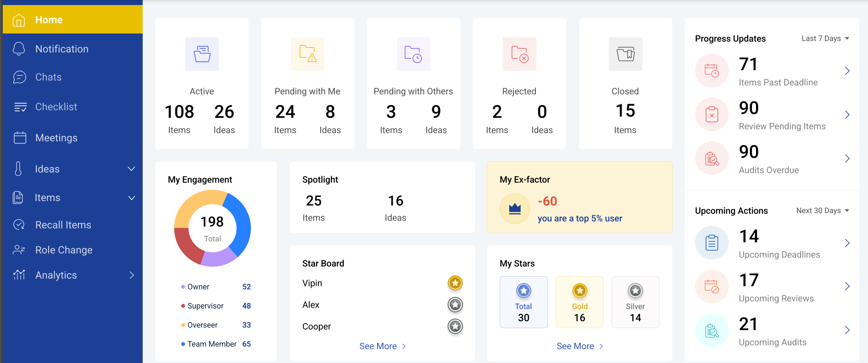Click Team Member 65 legend row
868x363 pixels.
216,344
